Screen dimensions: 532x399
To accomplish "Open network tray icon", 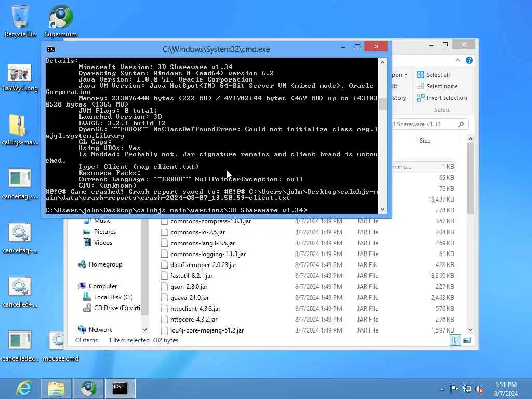I will (x=467, y=389).
